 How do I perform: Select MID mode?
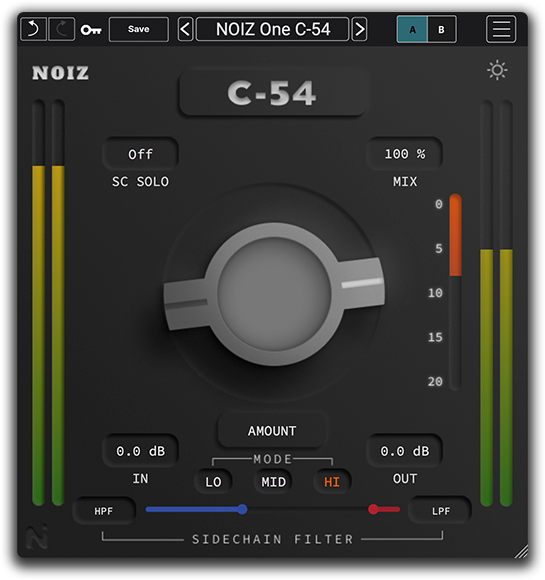pos(273,482)
